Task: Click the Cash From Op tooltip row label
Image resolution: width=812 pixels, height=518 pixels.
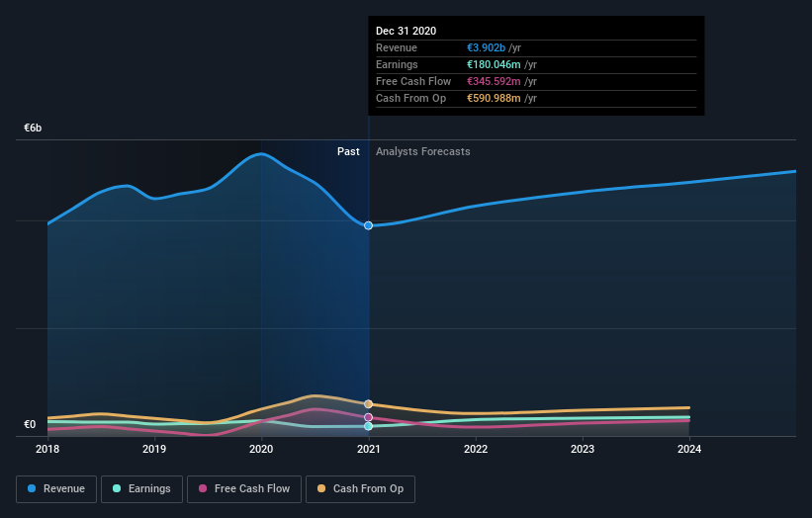Action: (x=410, y=98)
